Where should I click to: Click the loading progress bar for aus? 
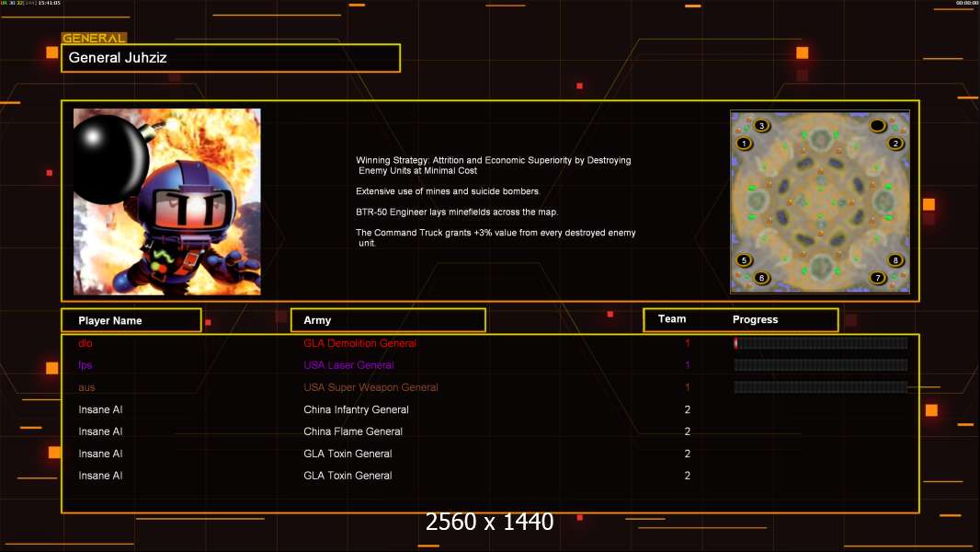[821, 387]
